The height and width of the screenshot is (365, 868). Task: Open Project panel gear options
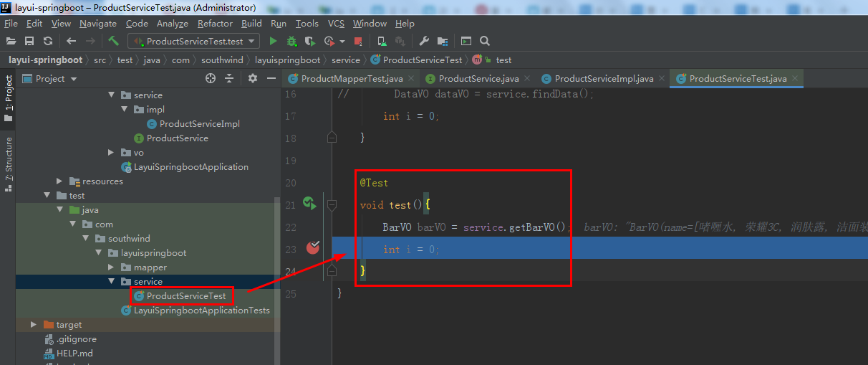pos(252,78)
